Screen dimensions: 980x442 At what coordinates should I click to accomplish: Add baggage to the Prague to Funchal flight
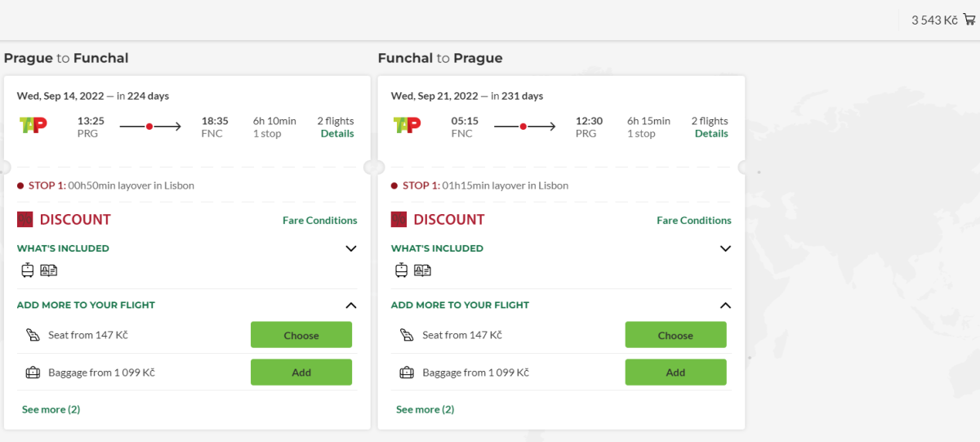click(301, 373)
